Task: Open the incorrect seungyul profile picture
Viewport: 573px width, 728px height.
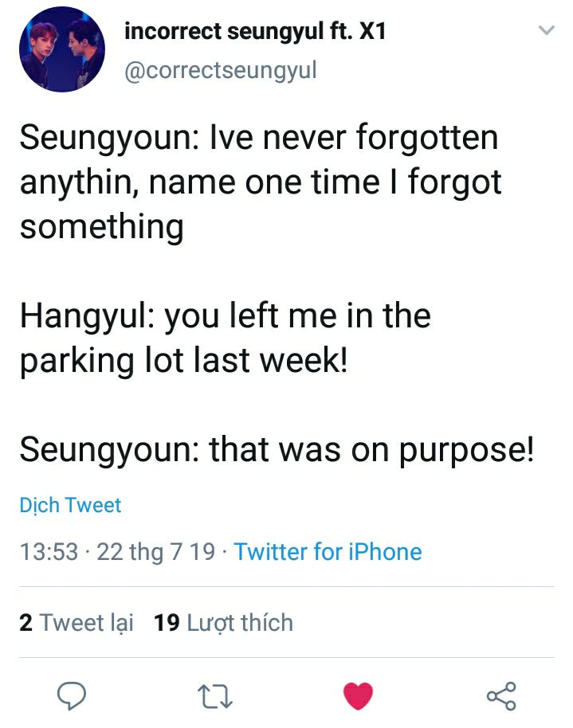Action: point(62,49)
